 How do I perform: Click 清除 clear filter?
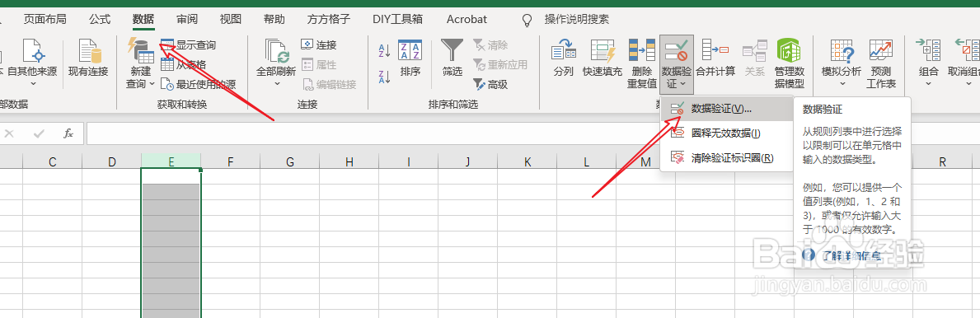pyautogui.click(x=490, y=45)
